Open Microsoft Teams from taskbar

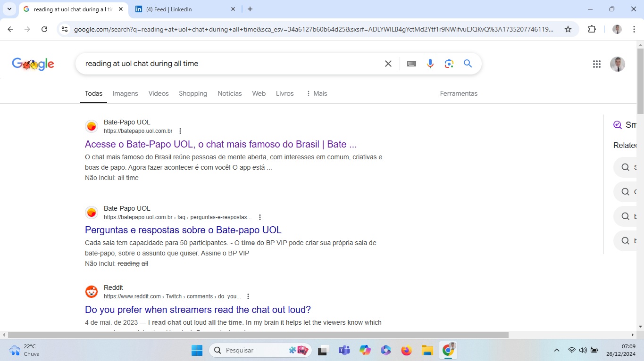click(344, 350)
